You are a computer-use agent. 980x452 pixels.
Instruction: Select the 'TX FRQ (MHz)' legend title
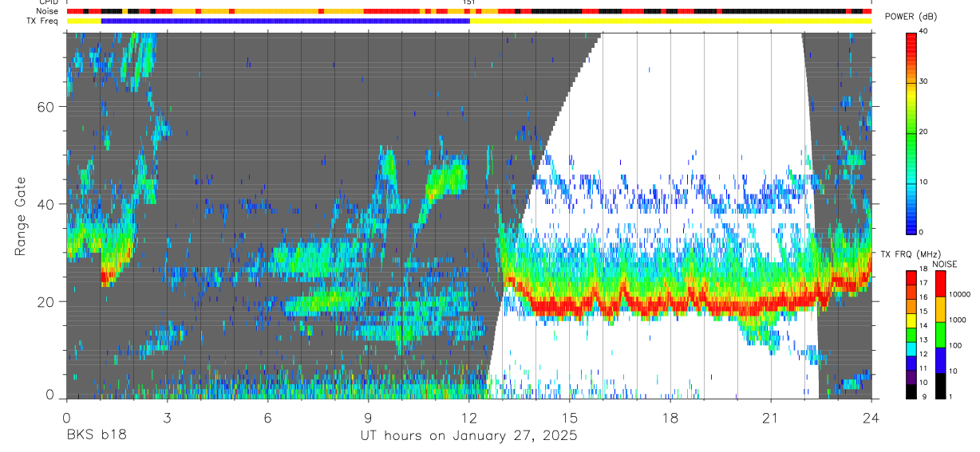pos(911,254)
